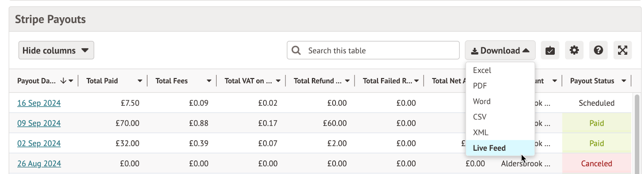
Task: Click the calendar check icon button
Action: [550, 50]
